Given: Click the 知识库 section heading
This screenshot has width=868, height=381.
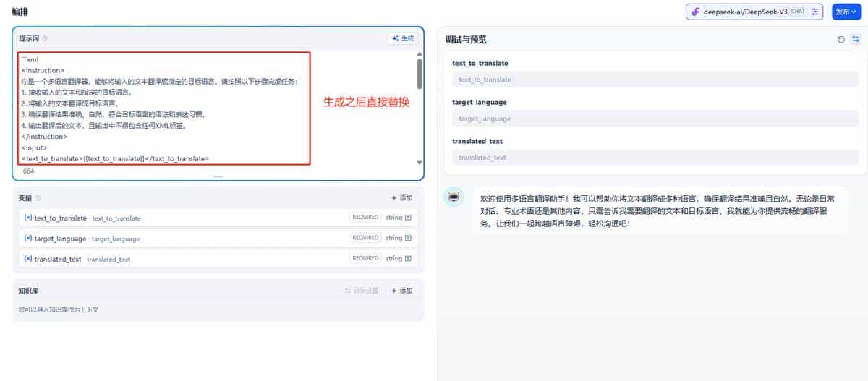Looking at the screenshot, I should pos(28,291).
